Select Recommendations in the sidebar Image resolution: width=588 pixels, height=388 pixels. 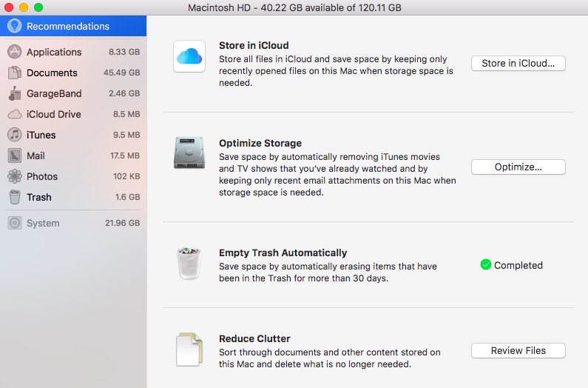point(67,26)
